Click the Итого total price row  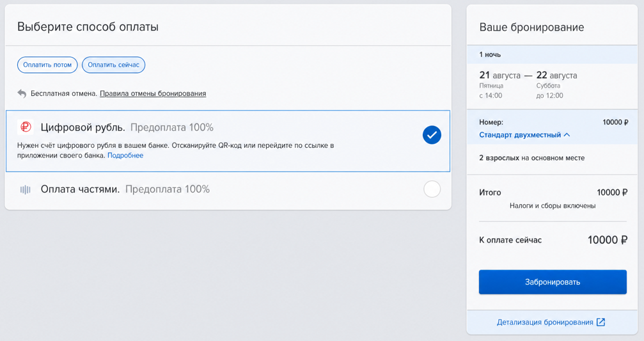tap(553, 193)
